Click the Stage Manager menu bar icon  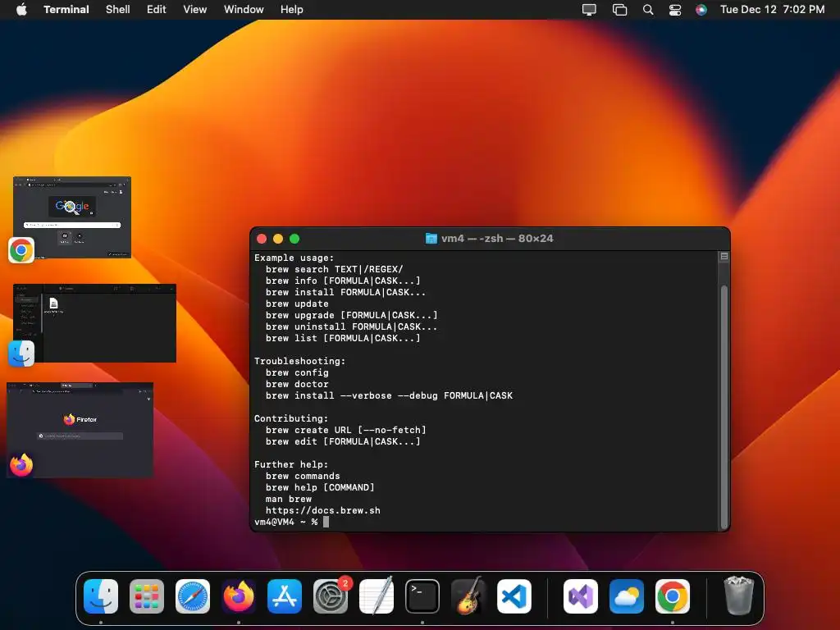(x=620, y=10)
